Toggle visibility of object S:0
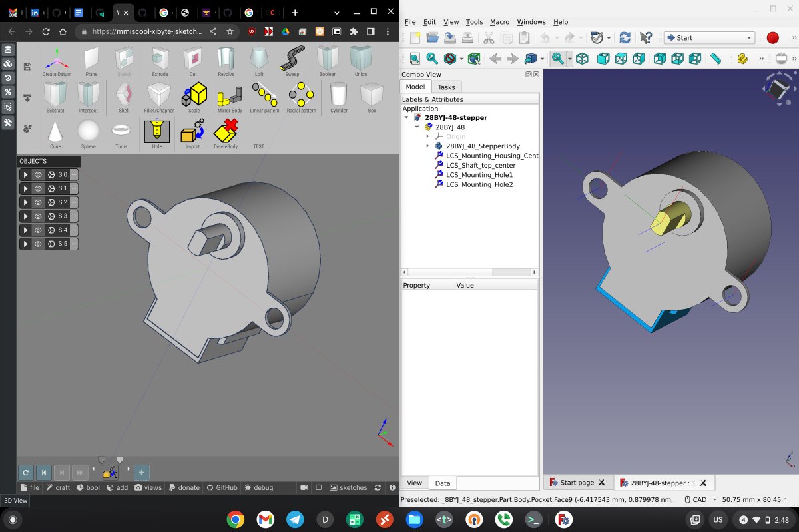This screenshot has height=532, width=799. (38, 174)
